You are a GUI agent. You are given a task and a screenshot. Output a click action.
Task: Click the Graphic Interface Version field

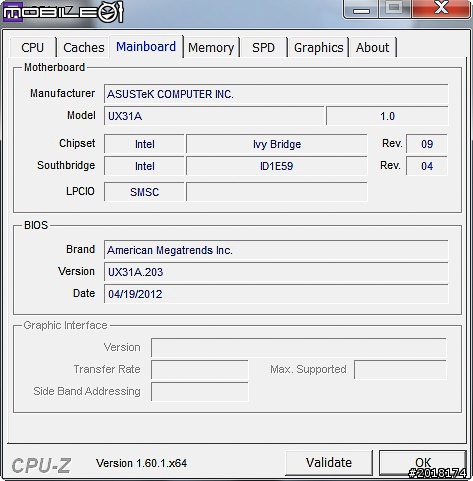[299, 348]
